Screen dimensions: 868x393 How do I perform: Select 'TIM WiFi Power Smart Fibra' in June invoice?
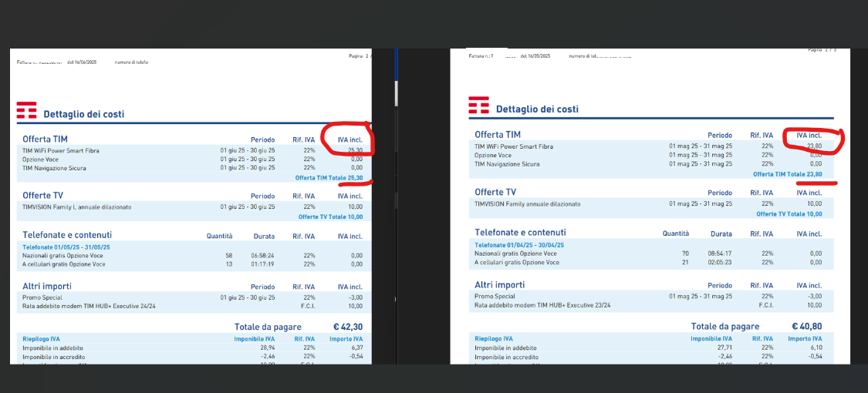coord(61,150)
